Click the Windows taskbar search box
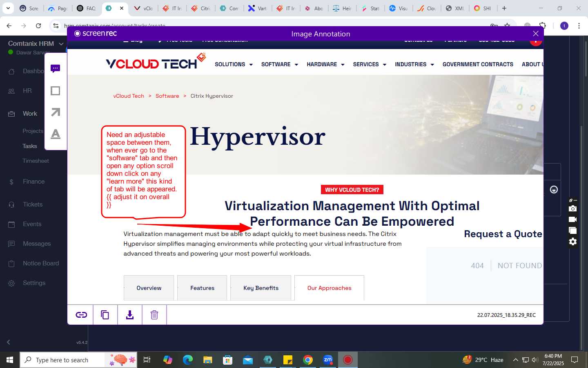 (x=78, y=360)
